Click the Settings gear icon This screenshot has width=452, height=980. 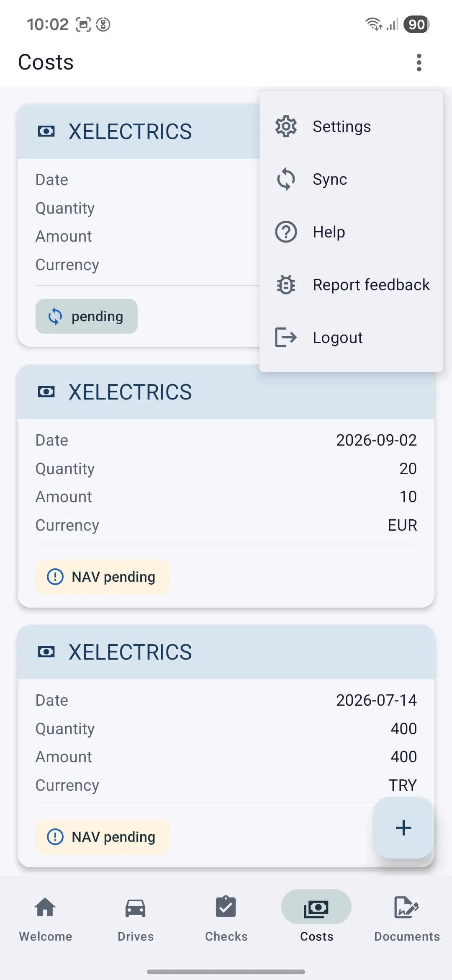[286, 126]
